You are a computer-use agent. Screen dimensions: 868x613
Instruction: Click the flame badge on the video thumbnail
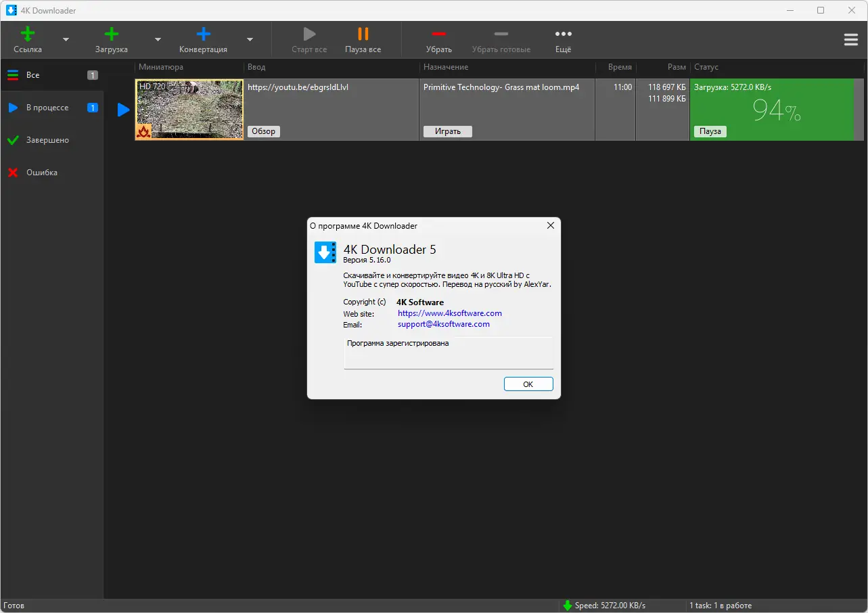click(143, 131)
